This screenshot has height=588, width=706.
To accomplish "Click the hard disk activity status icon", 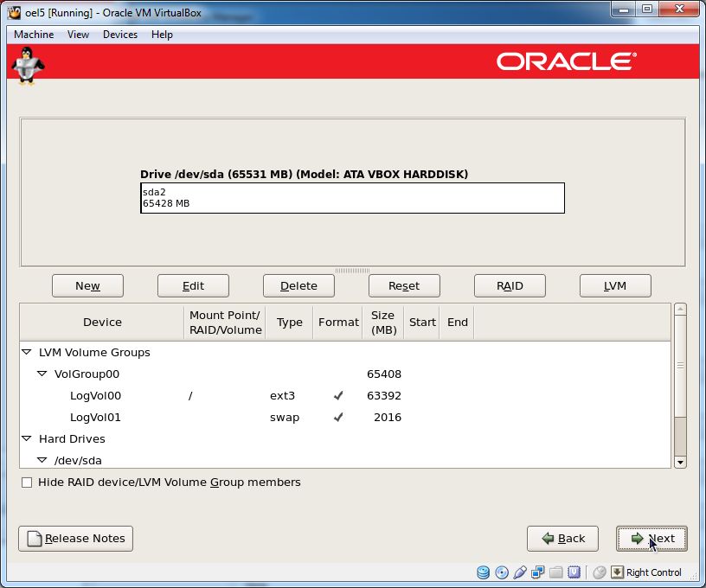I will tap(483, 572).
